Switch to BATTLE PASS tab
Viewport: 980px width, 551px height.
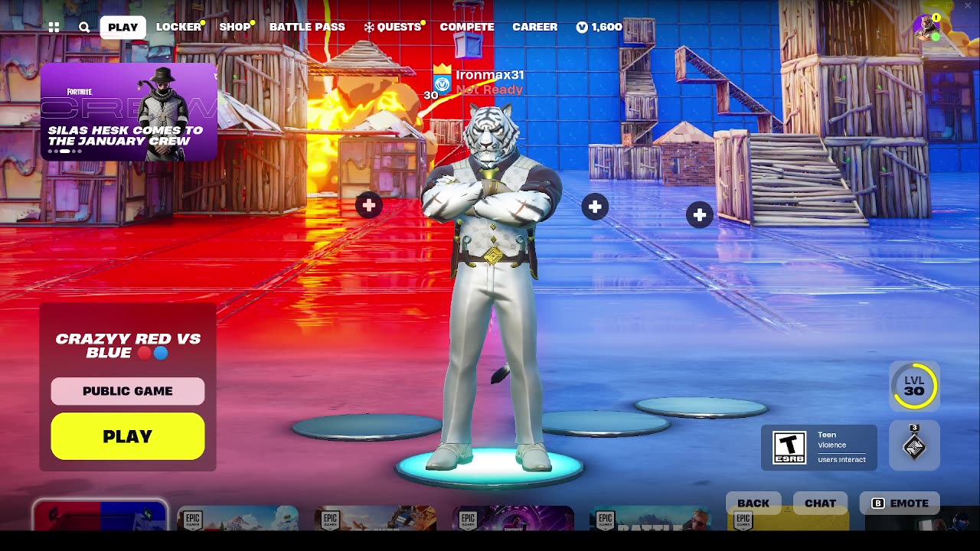pyautogui.click(x=307, y=27)
